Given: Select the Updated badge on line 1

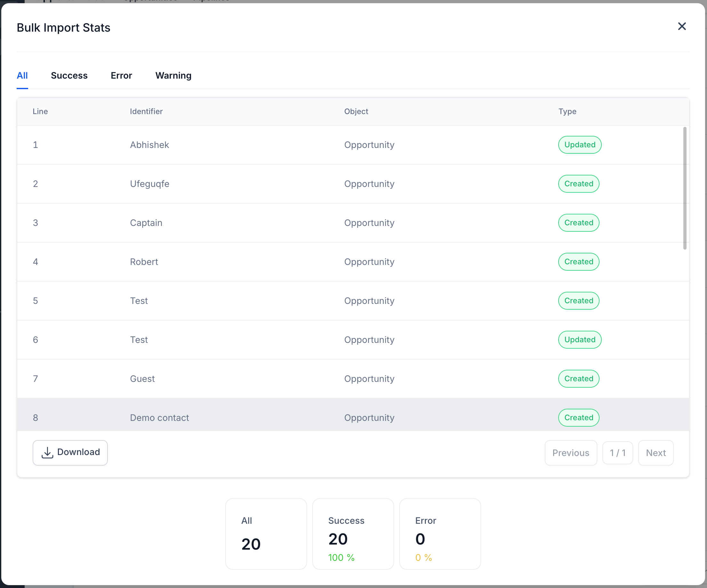Looking at the screenshot, I should click(x=580, y=144).
